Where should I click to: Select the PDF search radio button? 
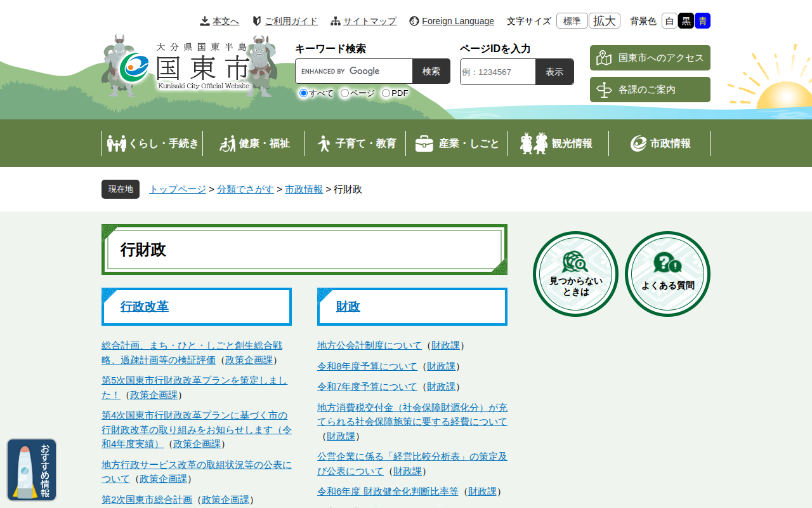386,93
